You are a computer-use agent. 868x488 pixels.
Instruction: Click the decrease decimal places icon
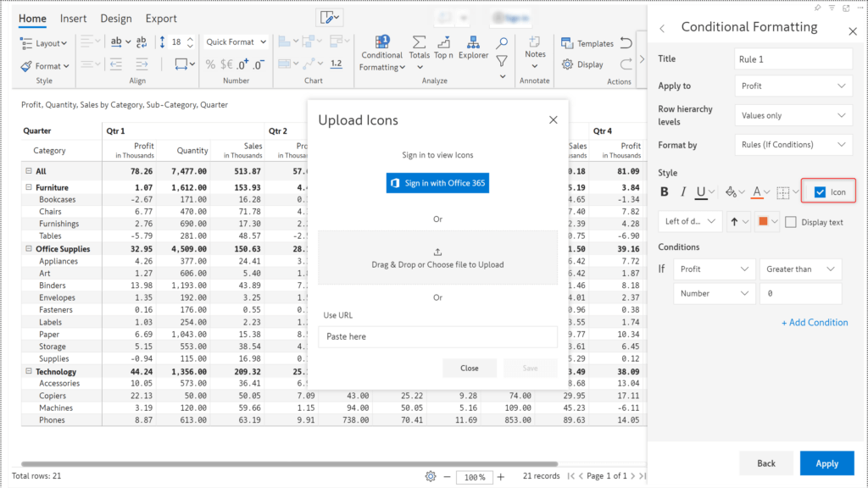tap(259, 64)
